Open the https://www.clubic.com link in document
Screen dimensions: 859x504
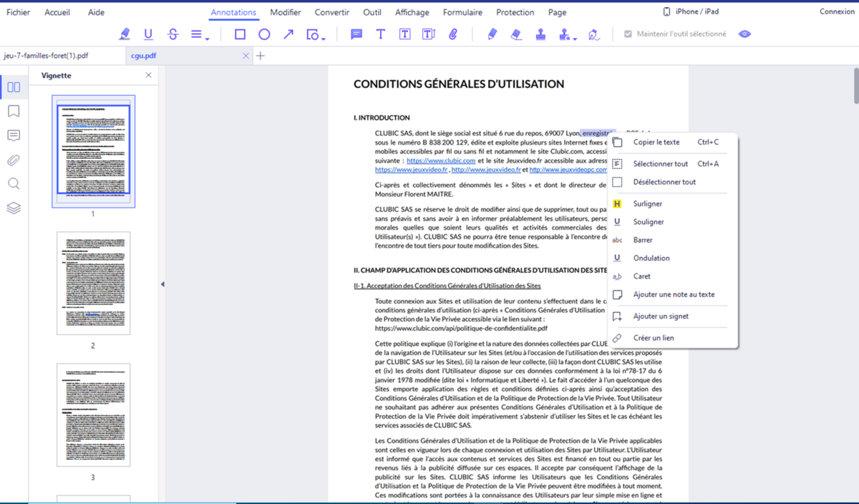tap(441, 160)
